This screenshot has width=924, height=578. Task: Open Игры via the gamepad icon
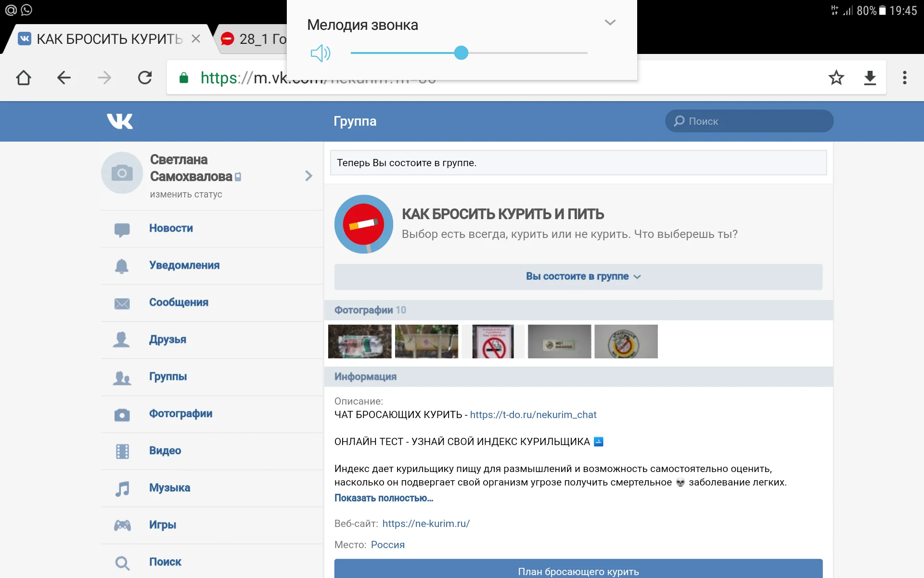tap(122, 525)
